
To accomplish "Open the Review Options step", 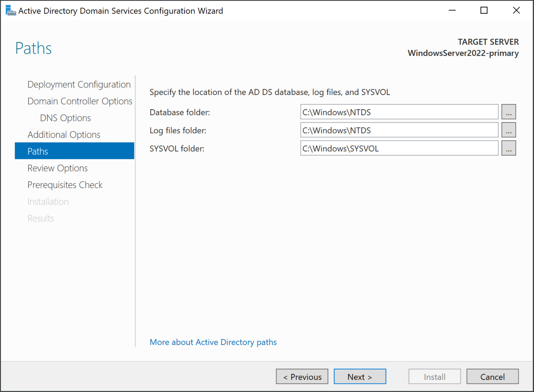I will coord(57,168).
